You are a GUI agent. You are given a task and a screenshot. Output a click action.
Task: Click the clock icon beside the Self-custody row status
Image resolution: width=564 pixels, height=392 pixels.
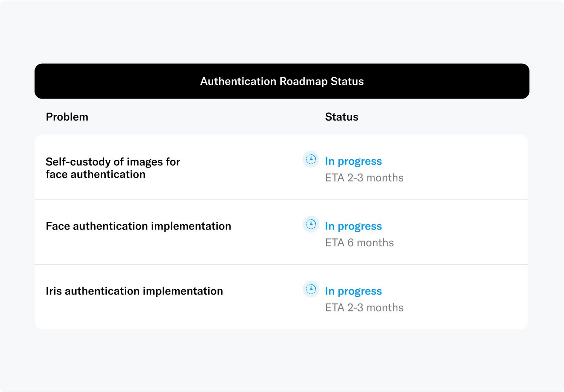(311, 159)
